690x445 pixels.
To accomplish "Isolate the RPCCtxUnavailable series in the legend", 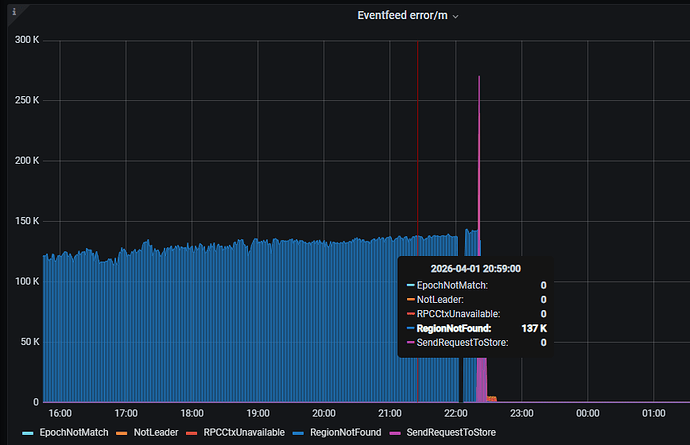I will 240,434.
